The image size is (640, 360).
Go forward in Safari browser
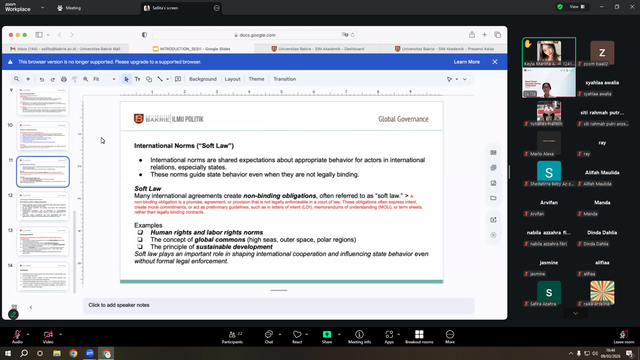pyautogui.click(x=72, y=35)
